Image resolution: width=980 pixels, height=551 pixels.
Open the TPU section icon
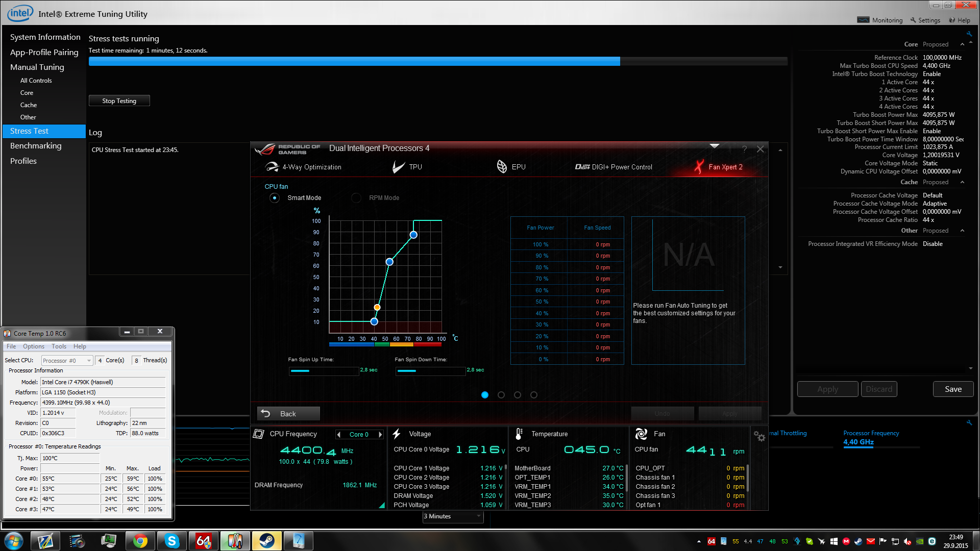pyautogui.click(x=399, y=167)
